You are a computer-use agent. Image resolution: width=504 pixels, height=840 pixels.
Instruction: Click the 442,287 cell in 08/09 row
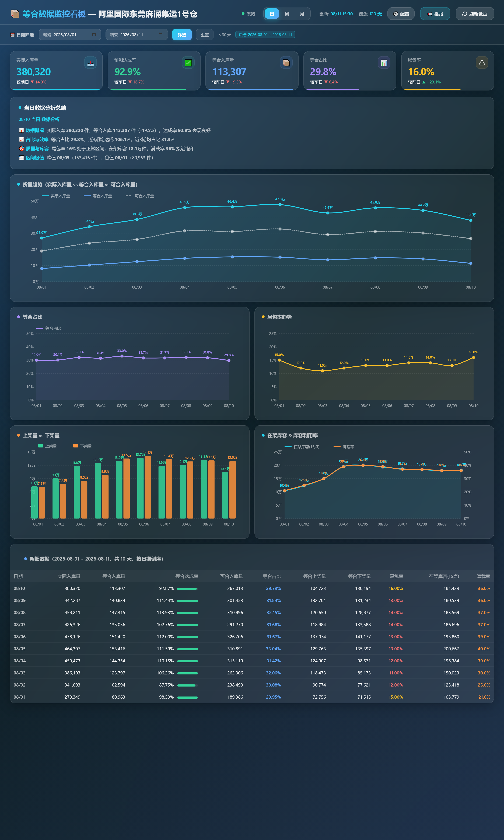click(x=72, y=600)
